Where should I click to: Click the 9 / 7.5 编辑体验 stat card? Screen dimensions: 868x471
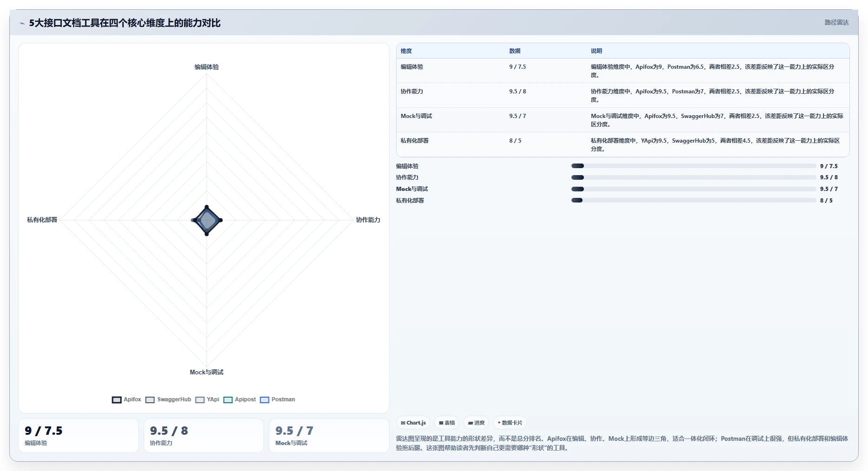[79, 435]
